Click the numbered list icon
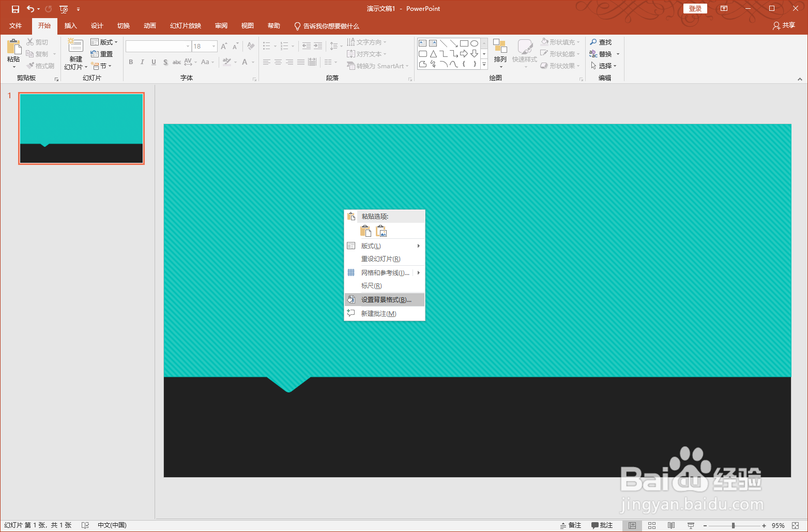 click(x=284, y=47)
